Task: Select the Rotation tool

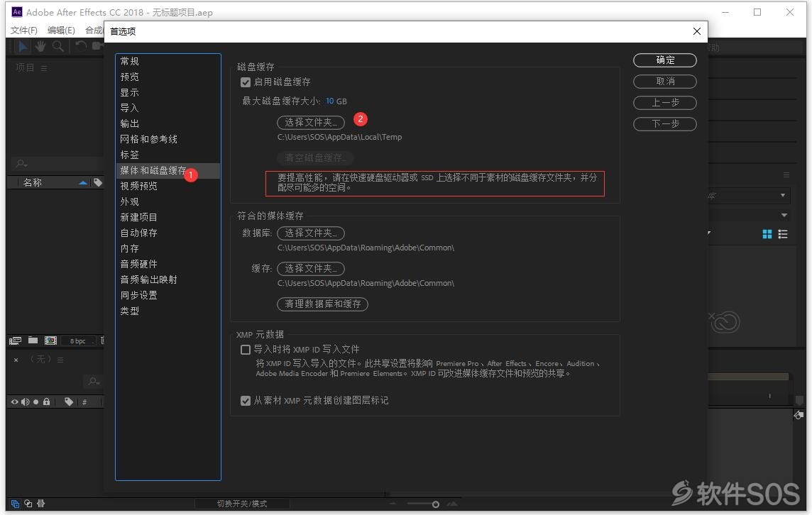Action: point(81,46)
